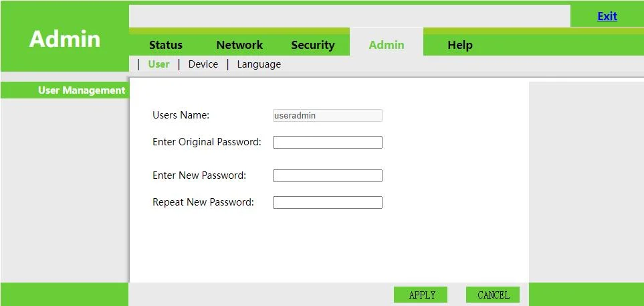Focus the Repeat New Password input box

click(327, 202)
